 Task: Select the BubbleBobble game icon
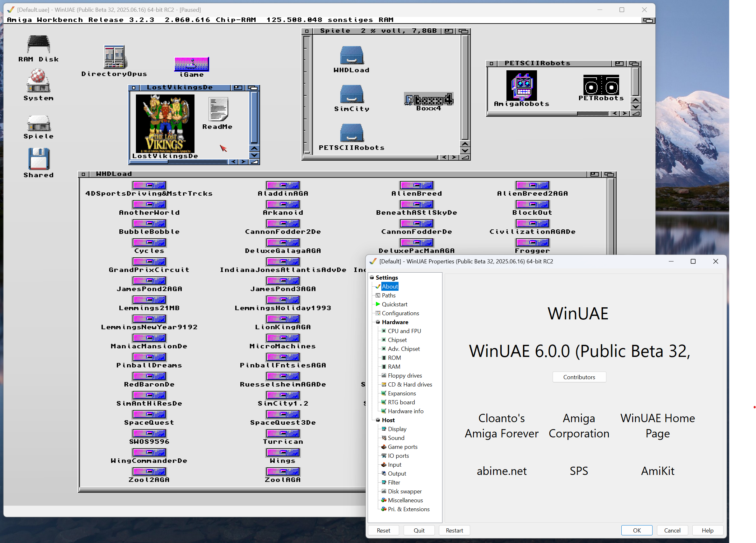[x=149, y=224]
